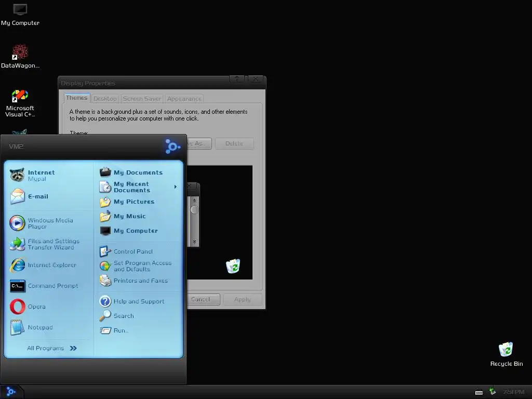532x399 pixels.
Task: Click the network tray icon
Action: 493,392
